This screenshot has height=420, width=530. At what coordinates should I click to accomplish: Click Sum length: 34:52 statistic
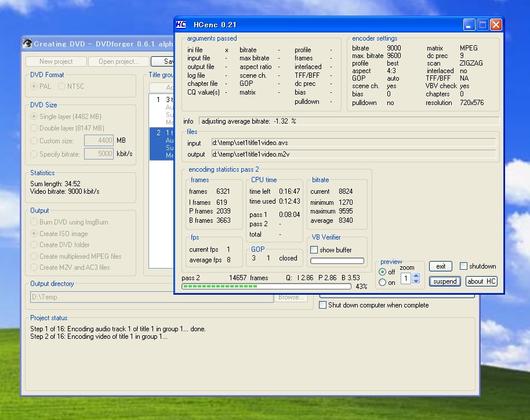click(56, 184)
